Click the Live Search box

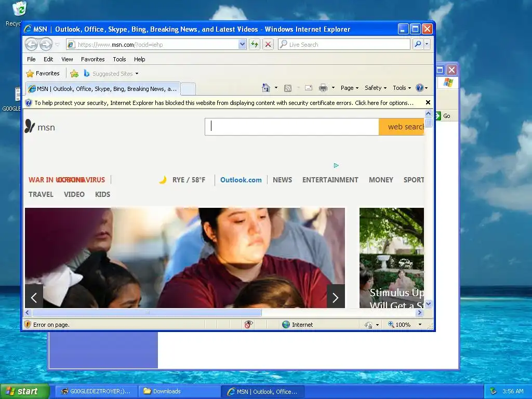[x=344, y=45]
